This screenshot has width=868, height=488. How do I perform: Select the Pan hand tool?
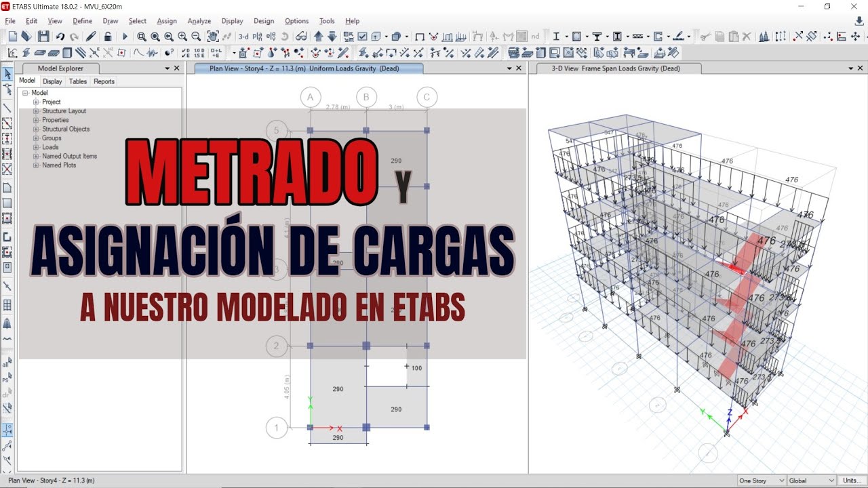coord(213,36)
